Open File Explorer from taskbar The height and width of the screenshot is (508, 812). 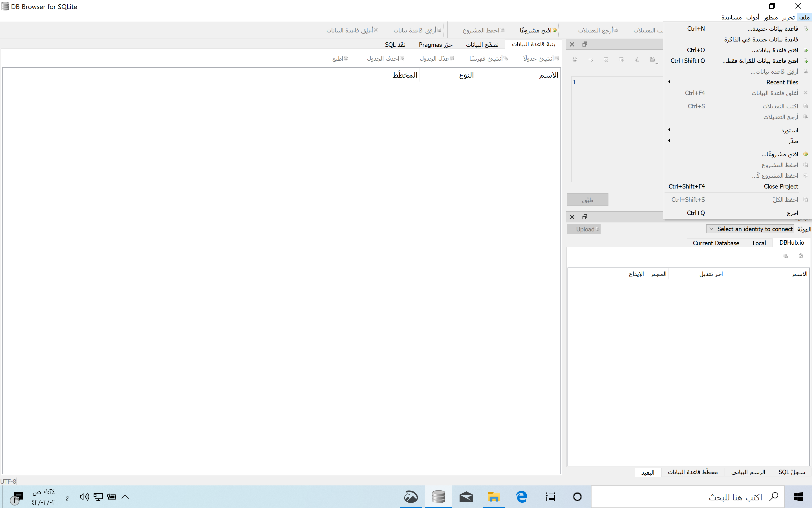(494, 497)
